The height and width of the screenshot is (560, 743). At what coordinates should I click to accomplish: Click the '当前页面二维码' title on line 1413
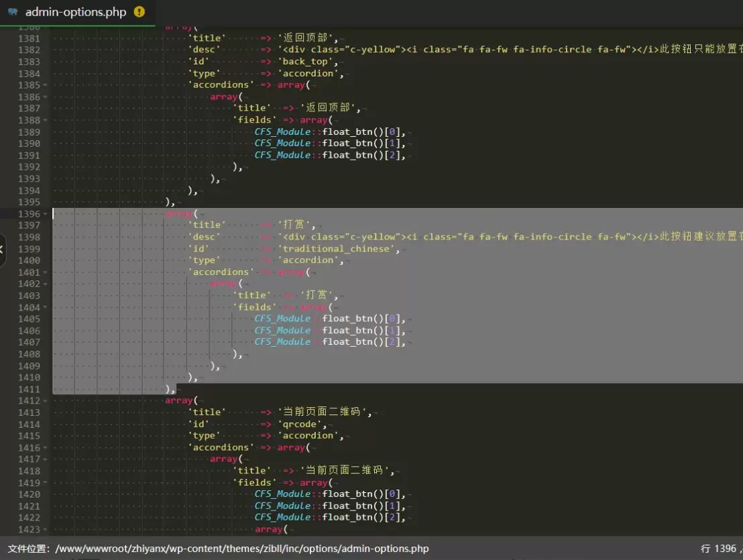coord(323,412)
